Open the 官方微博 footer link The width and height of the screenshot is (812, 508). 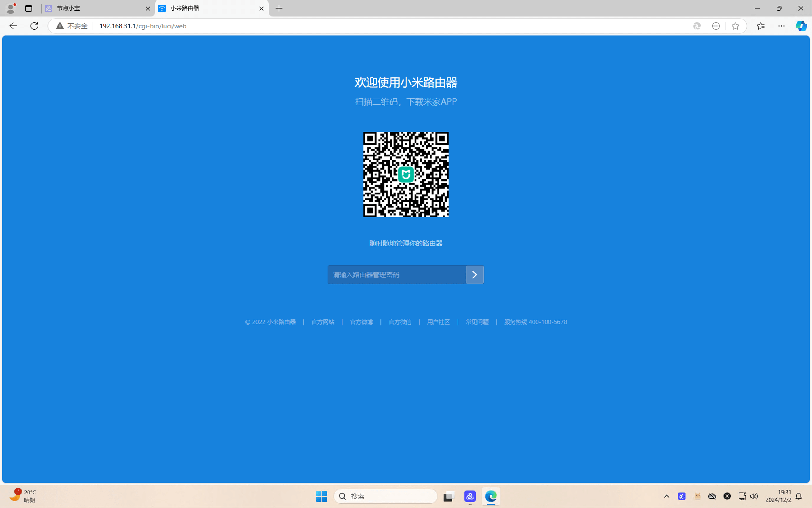361,321
